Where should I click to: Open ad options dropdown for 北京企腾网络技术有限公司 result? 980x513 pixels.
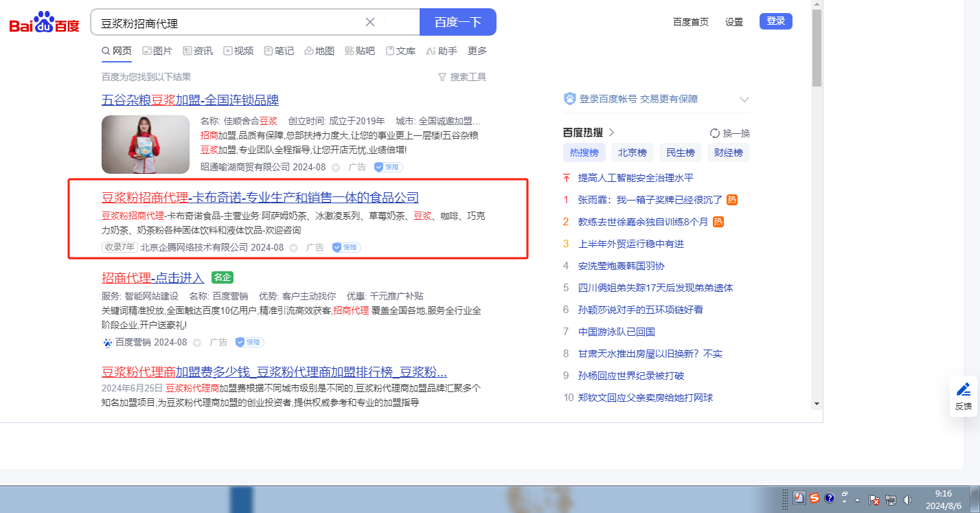[294, 247]
